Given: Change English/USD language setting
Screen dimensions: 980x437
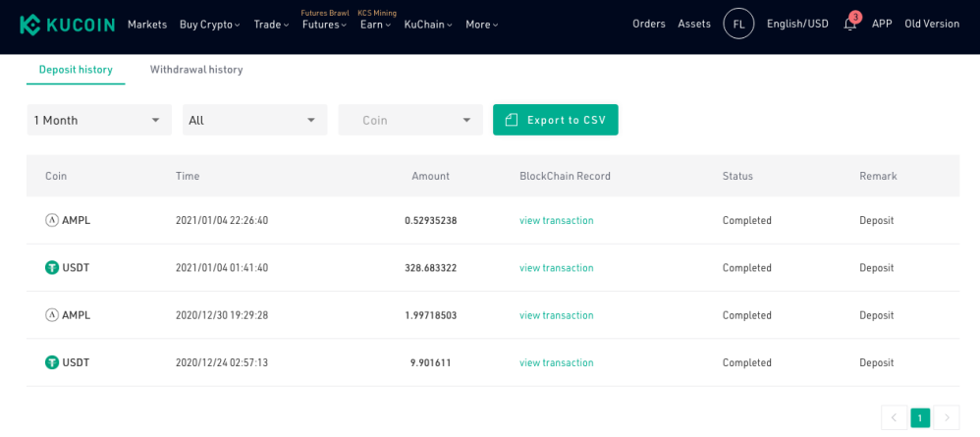Looking at the screenshot, I should (797, 24).
